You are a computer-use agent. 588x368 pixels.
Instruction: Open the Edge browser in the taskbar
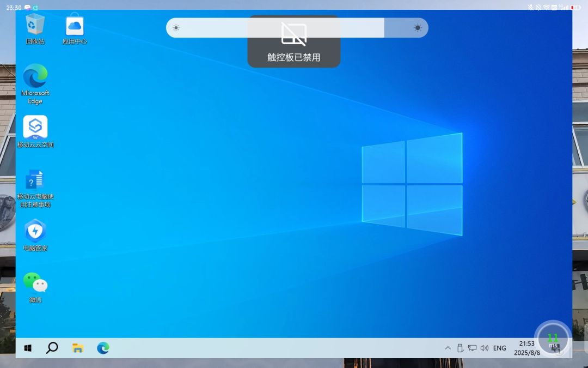(103, 348)
